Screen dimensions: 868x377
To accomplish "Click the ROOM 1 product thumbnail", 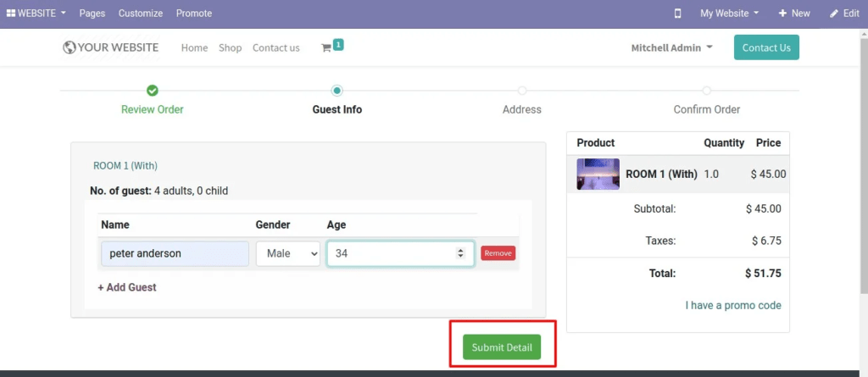I will pyautogui.click(x=598, y=174).
